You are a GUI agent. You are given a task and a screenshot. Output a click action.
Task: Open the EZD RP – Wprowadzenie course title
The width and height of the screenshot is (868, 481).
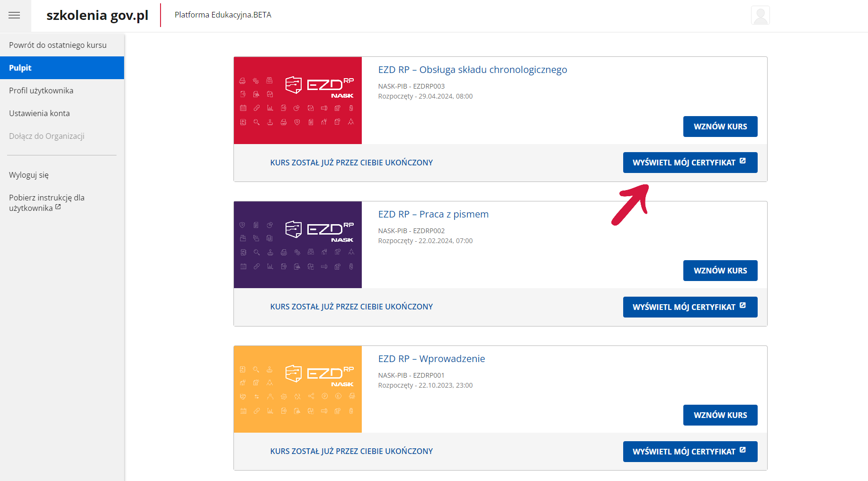tap(431, 359)
